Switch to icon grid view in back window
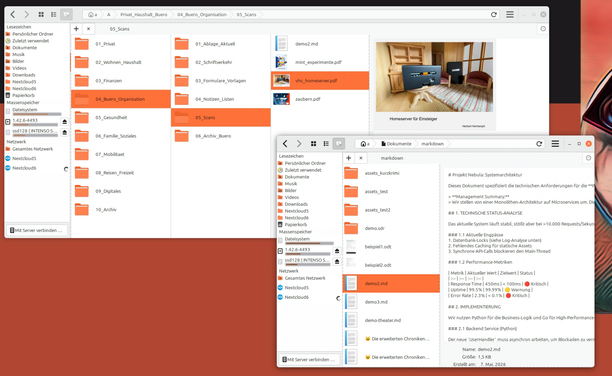The width and height of the screenshot is (612, 376). (41, 14)
